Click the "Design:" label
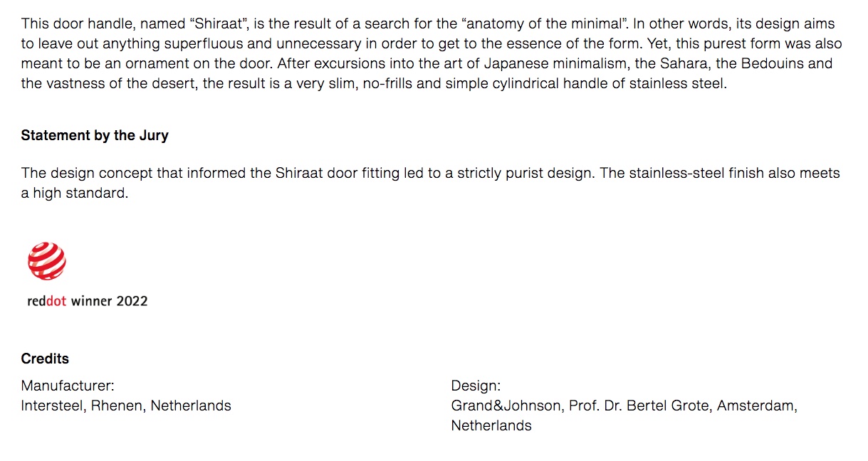The width and height of the screenshot is (868, 461). tap(476, 386)
